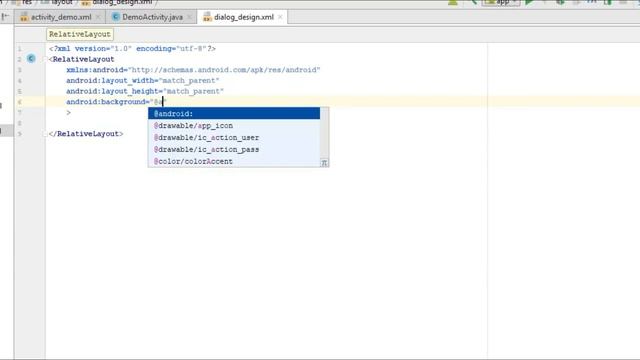The image size is (640, 360).
Task: Click the lone > bracket on line 7
Action: [69, 112]
